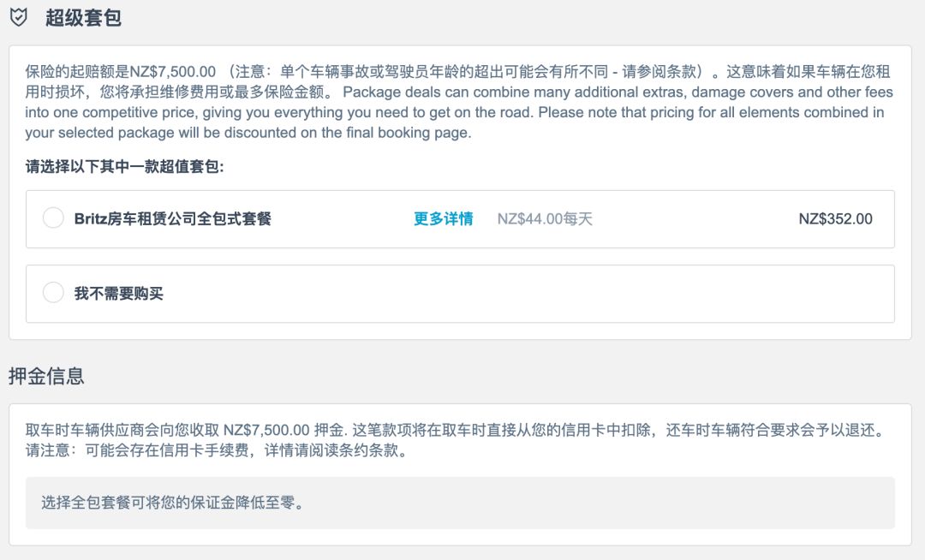Click the 超级套包 section heading
This screenshot has height=560, width=925.
[83, 18]
